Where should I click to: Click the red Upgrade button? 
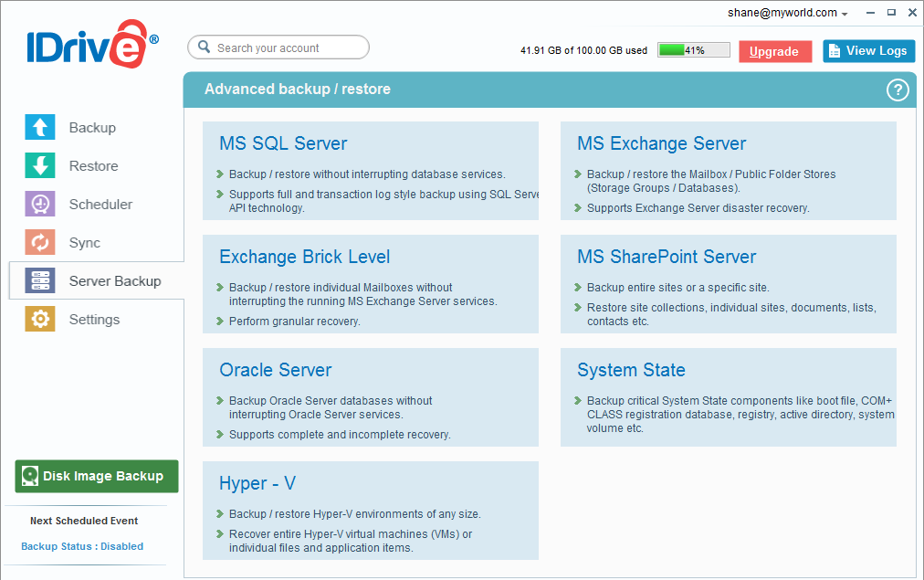(x=775, y=51)
